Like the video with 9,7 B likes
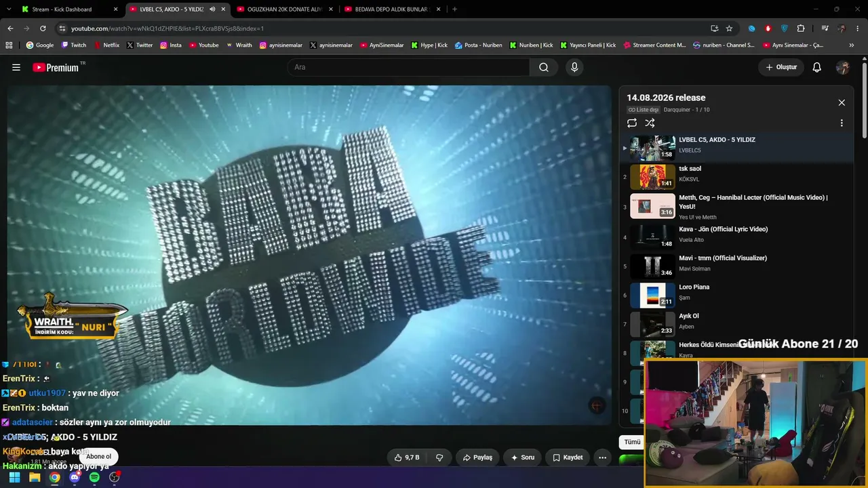 pyautogui.click(x=407, y=457)
